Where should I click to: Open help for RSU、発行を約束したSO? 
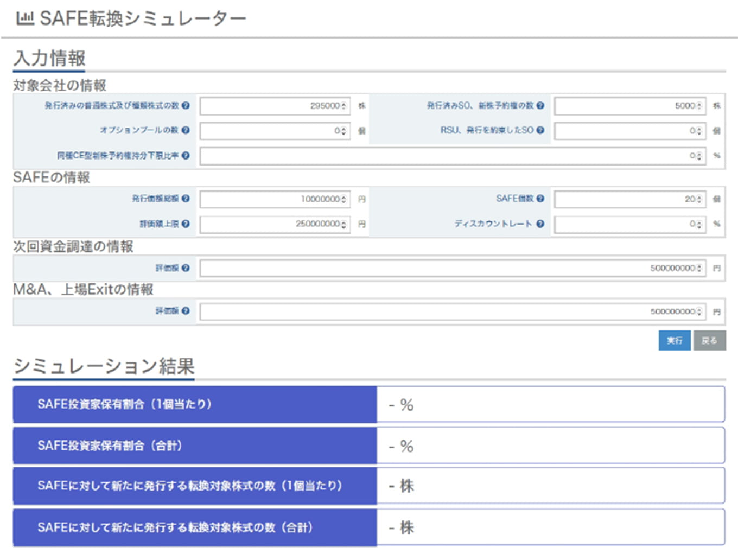540,131
